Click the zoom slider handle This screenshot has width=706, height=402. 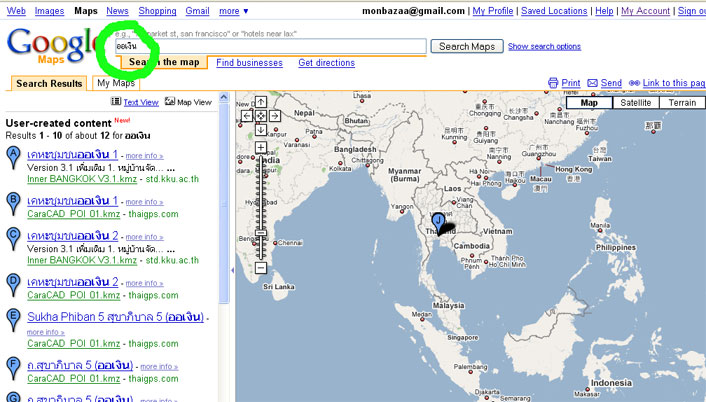click(261, 233)
